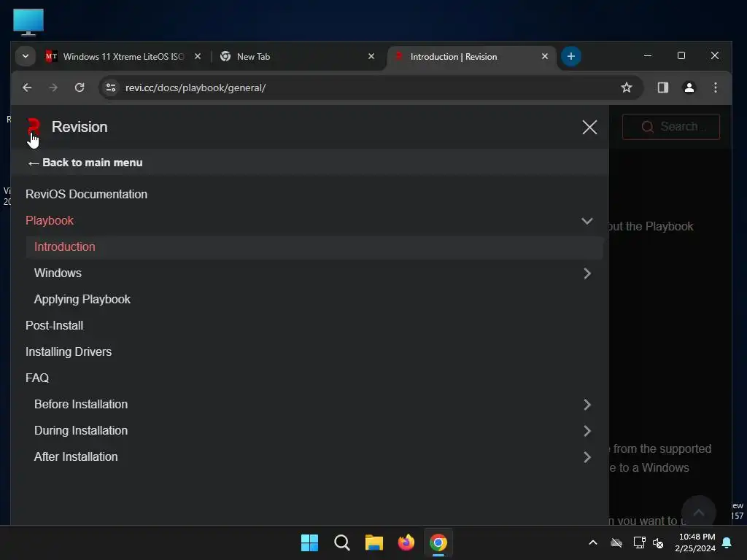Image resolution: width=747 pixels, height=560 pixels.
Task: Collapse the Playbook section chevron
Action: pyautogui.click(x=587, y=221)
